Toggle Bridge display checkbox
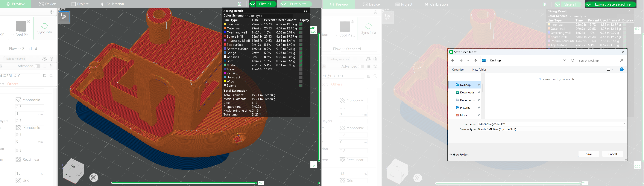This screenshot has height=186, width=644. (x=301, y=53)
